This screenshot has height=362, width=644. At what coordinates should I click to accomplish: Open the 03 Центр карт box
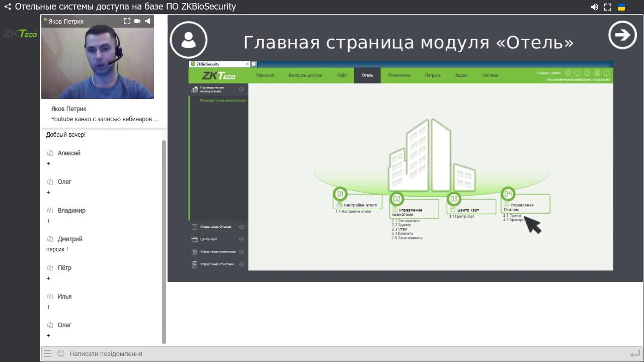(x=471, y=207)
